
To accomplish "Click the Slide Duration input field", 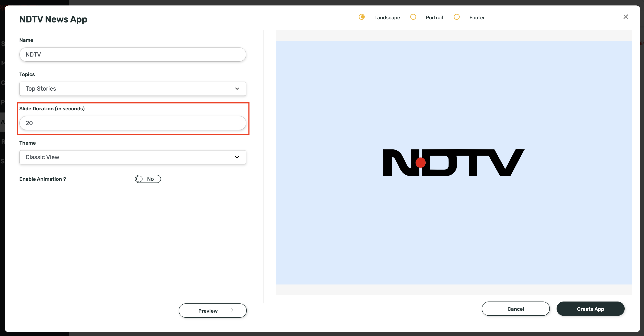I will tap(133, 123).
